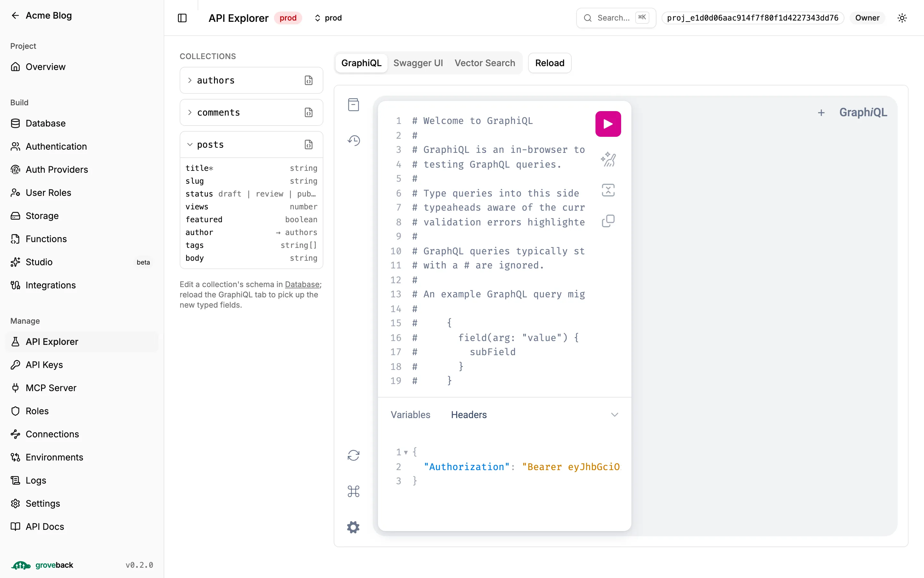This screenshot has width=924, height=578.
Task: Click the 'featured' boolean field row
Action: click(x=251, y=219)
